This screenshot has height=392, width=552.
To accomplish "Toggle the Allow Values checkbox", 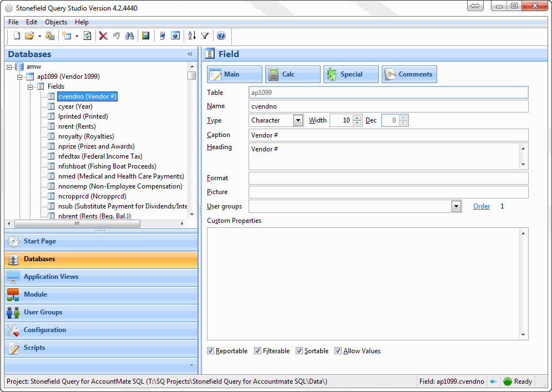I will [x=338, y=350].
